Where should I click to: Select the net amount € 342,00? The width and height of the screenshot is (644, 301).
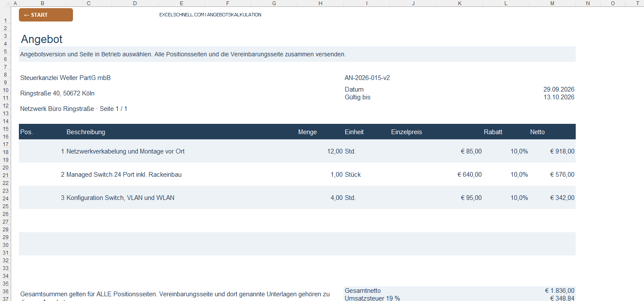[x=562, y=198]
